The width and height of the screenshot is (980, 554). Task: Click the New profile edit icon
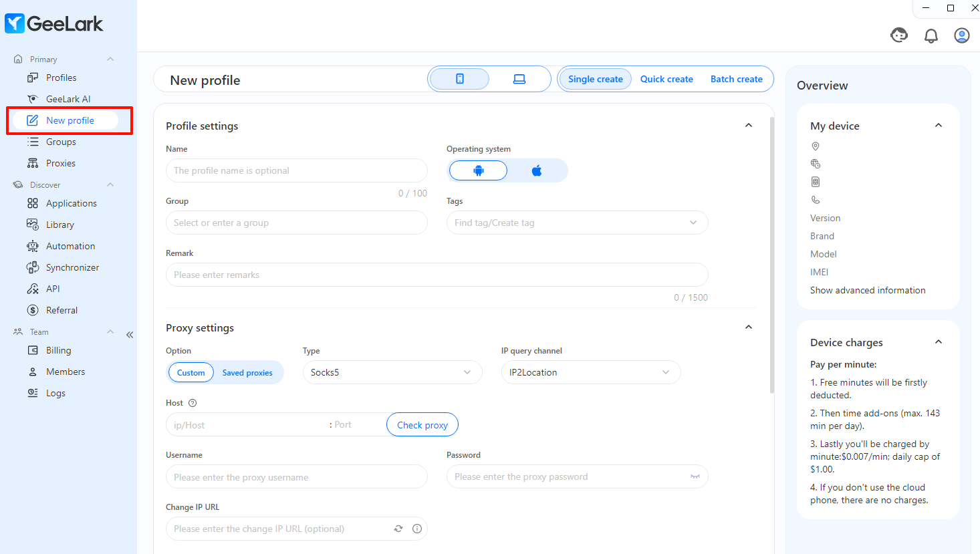coord(32,120)
